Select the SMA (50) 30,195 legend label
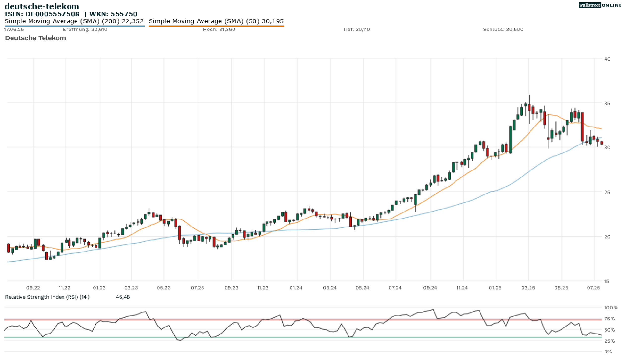 point(216,21)
